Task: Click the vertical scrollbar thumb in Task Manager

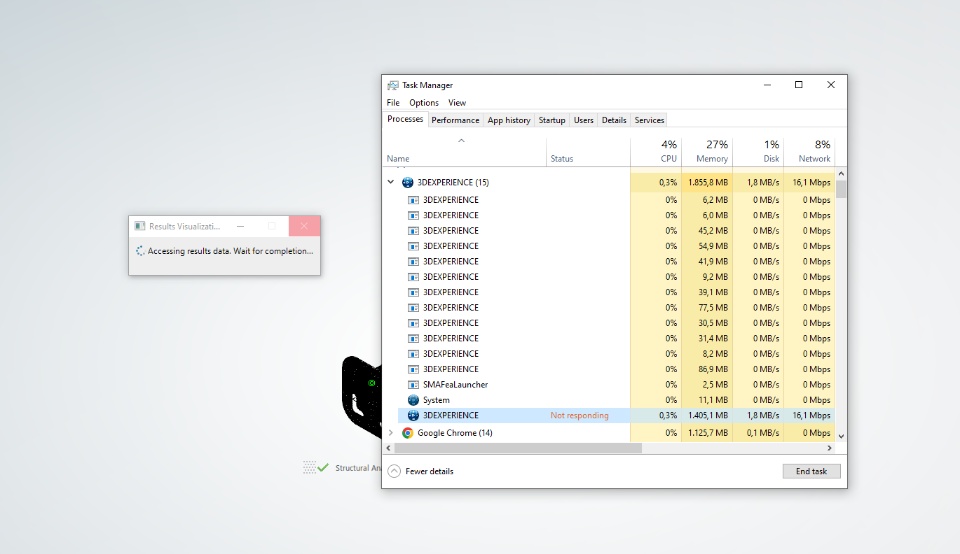Action: pos(841,188)
